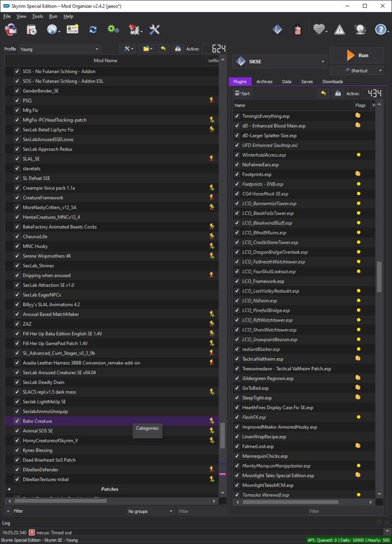Click the Install Mod from archive icon
The width and height of the screenshot is (392, 544).
11,30
